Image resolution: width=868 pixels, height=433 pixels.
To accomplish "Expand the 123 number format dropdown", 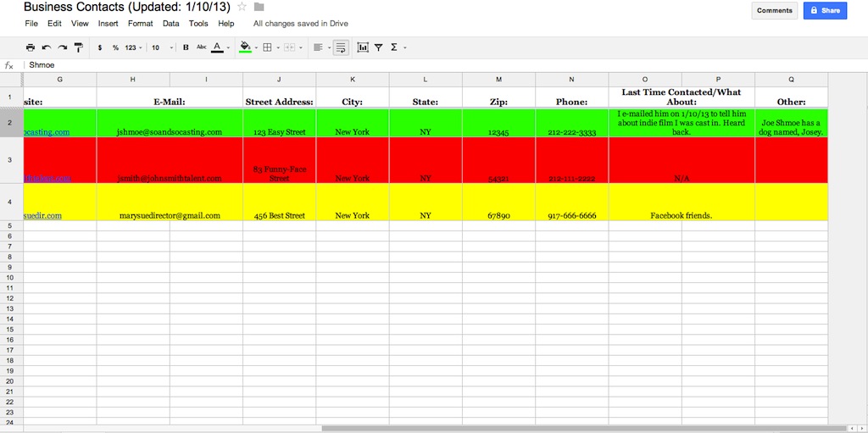I will click(134, 47).
